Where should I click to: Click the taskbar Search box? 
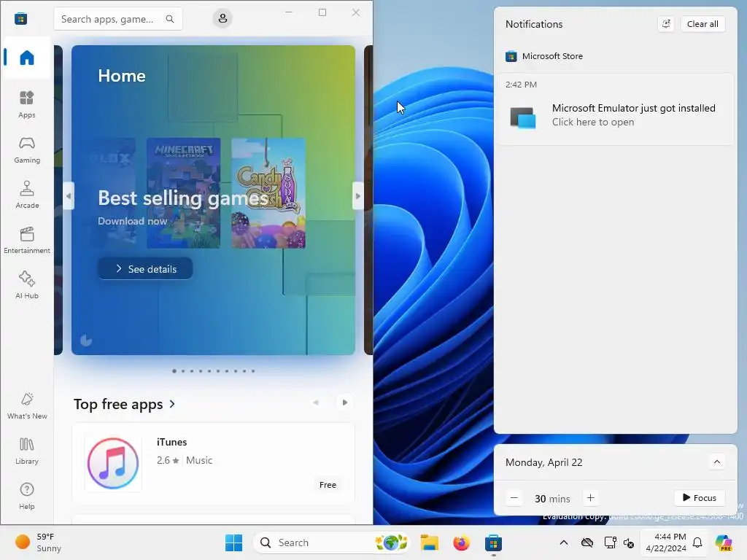[x=332, y=542]
